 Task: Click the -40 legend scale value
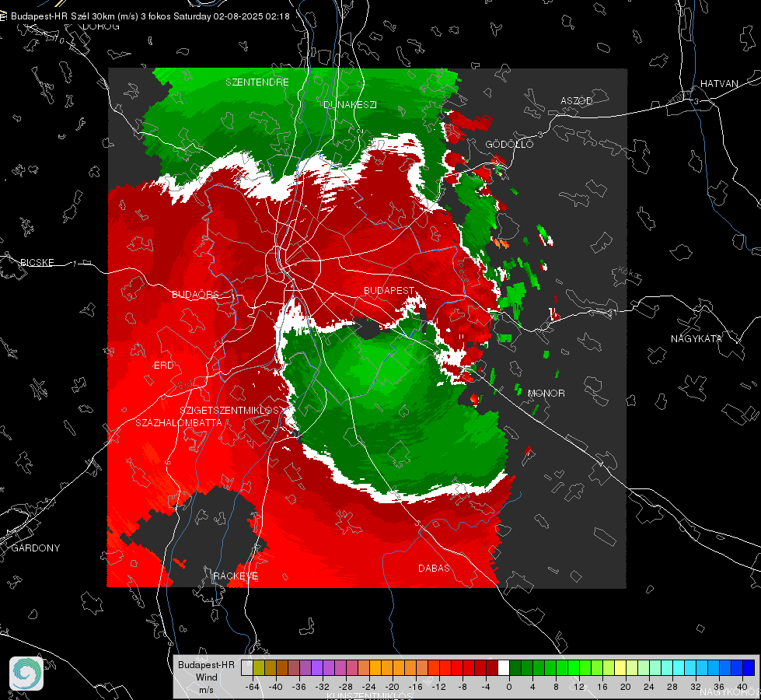(x=275, y=687)
